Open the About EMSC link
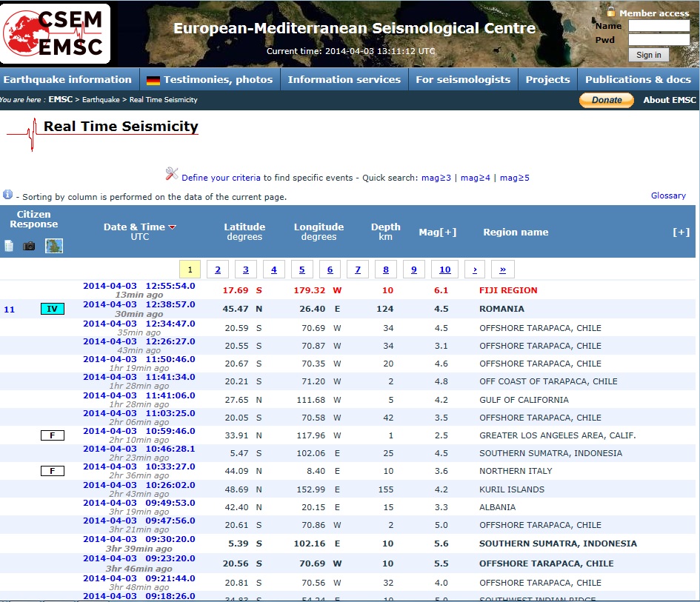 (670, 100)
